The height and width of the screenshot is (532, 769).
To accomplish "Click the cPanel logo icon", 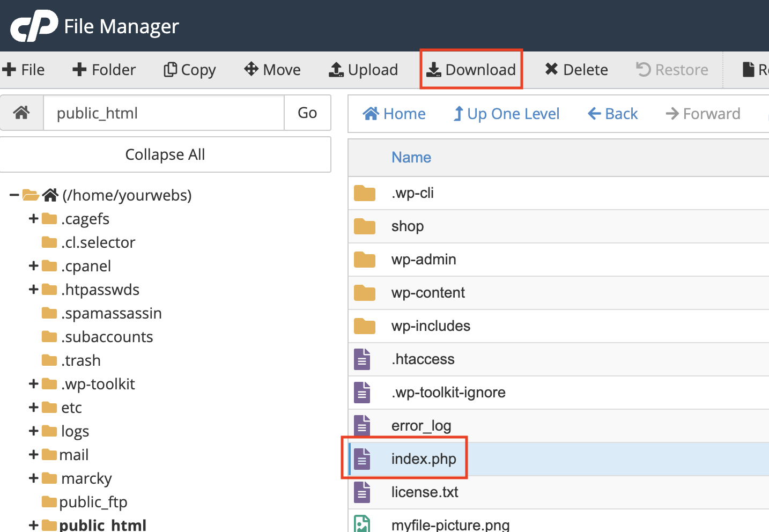I will click(x=34, y=25).
